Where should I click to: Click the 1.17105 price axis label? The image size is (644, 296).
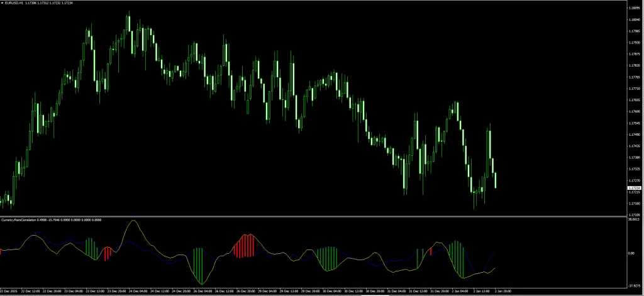pos(635,215)
